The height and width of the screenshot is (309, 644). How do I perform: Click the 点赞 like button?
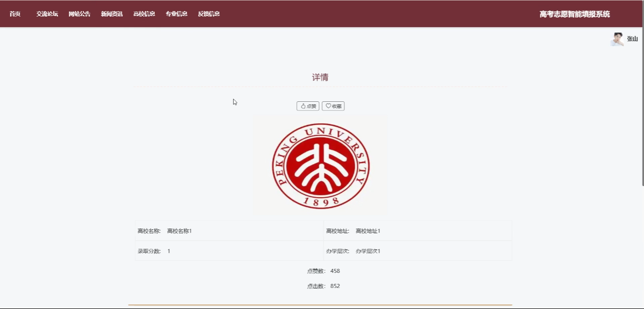[308, 106]
